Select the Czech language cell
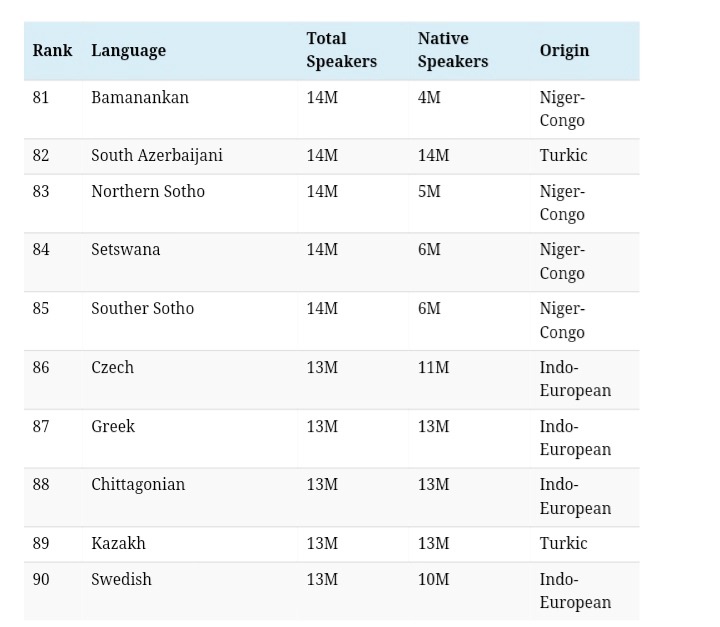The image size is (720, 627). [112, 367]
